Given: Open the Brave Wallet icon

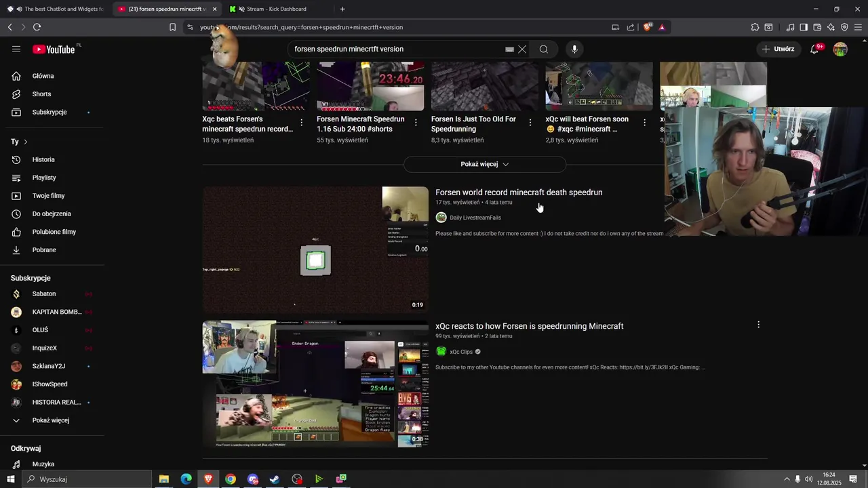Looking at the screenshot, I should 817,27.
